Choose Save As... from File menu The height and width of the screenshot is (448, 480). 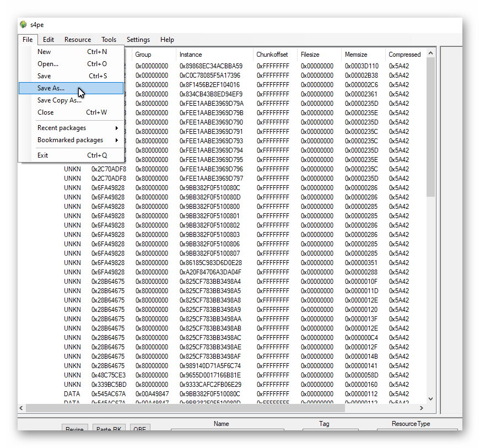point(51,88)
